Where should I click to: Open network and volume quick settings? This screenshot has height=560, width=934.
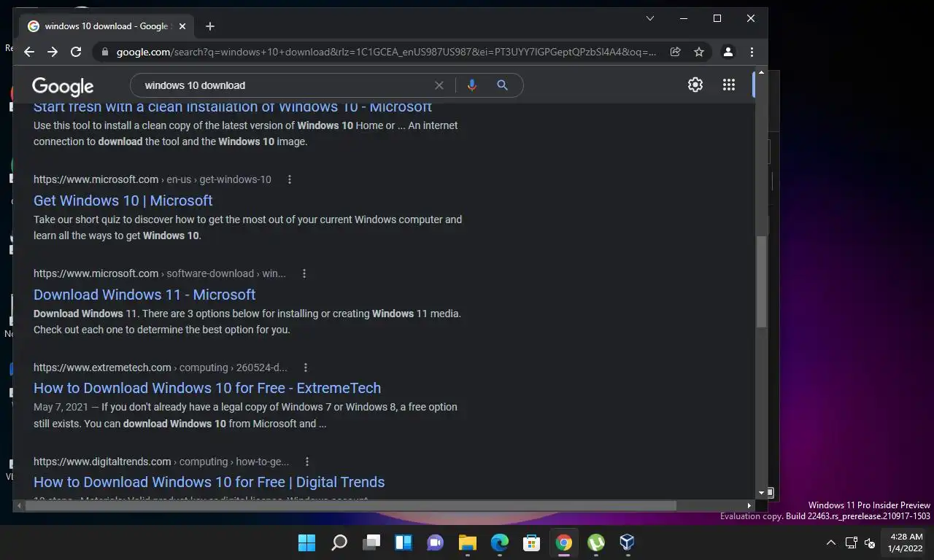860,542
